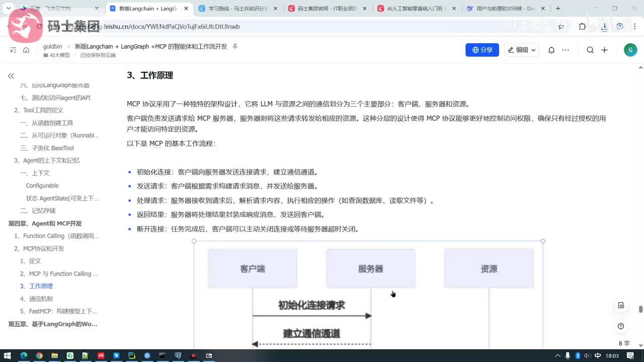Click the blue 分享 share button
644x362 pixels.
point(482,50)
